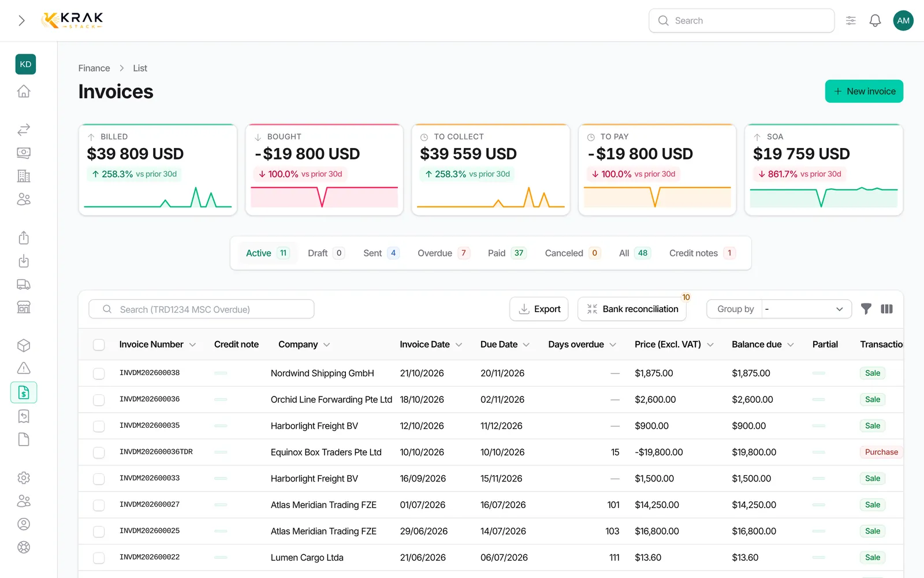Click the funnel filter icon

(866, 309)
